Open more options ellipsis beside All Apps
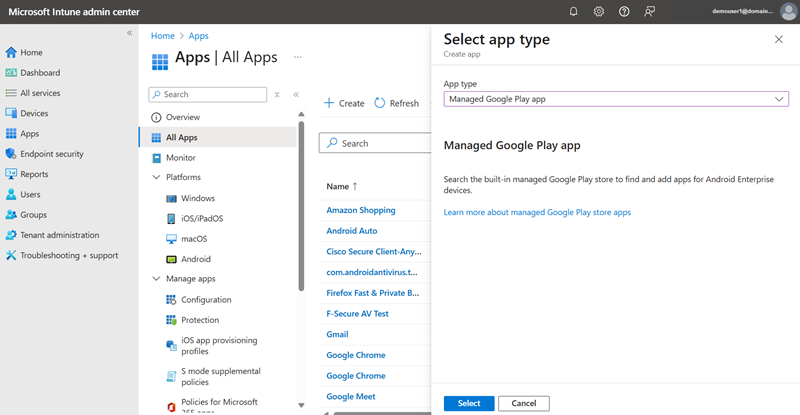The width and height of the screenshot is (800, 415). pos(297,57)
